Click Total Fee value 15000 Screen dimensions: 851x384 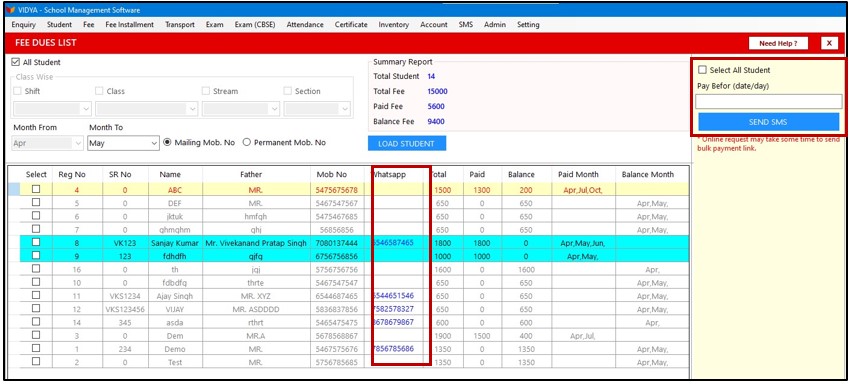point(437,91)
